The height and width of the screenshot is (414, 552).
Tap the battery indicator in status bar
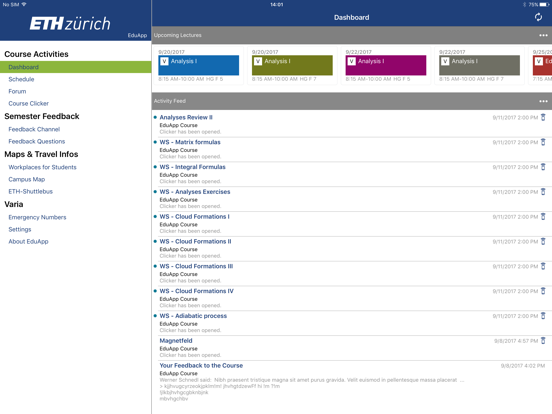click(x=544, y=5)
